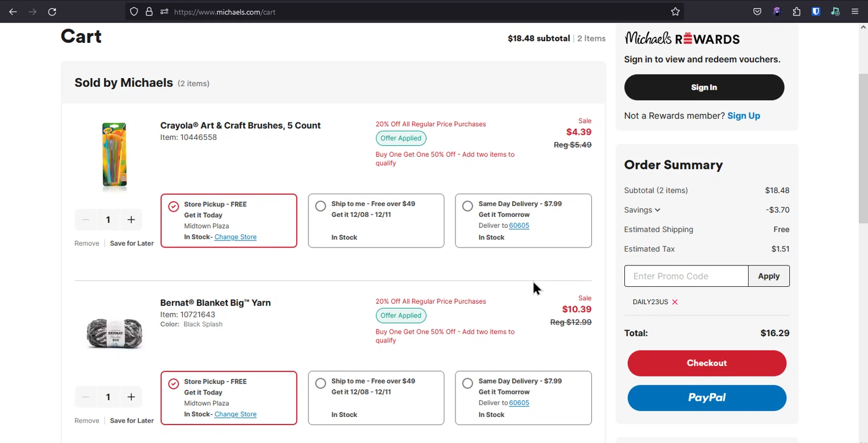This screenshot has height=443, width=868.
Task: Open the extensions puzzle piece menu
Action: tap(796, 12)
